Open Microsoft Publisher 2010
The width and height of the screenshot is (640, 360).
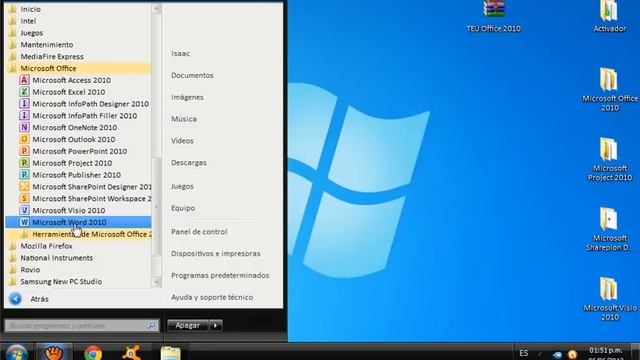point(70,175)
